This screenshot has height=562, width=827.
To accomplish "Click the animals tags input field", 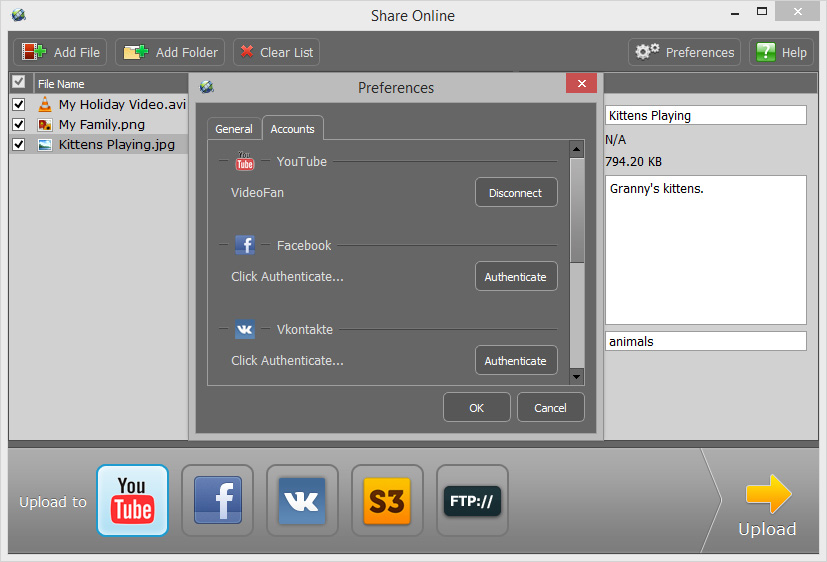I will tap(705, 341).
